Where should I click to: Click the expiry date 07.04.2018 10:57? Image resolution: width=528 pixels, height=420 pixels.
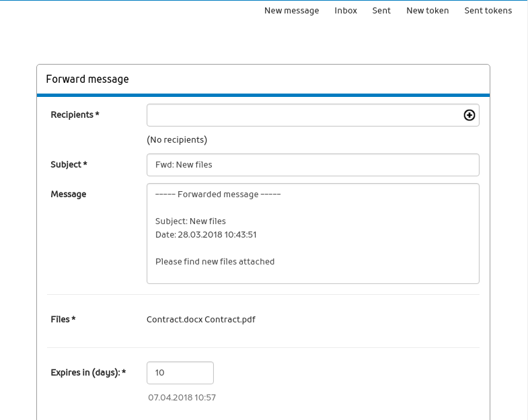coord(182,398)
